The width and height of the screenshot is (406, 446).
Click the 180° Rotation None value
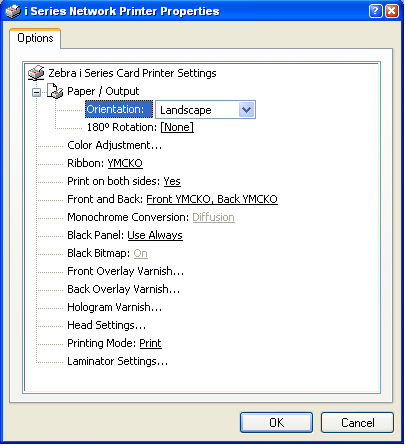click(177, 127)
